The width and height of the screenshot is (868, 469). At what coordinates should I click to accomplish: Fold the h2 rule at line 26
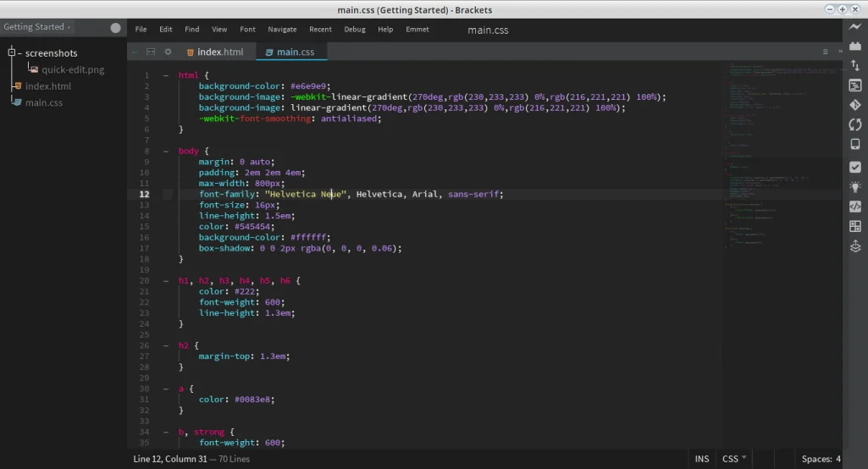pos(165,345)
